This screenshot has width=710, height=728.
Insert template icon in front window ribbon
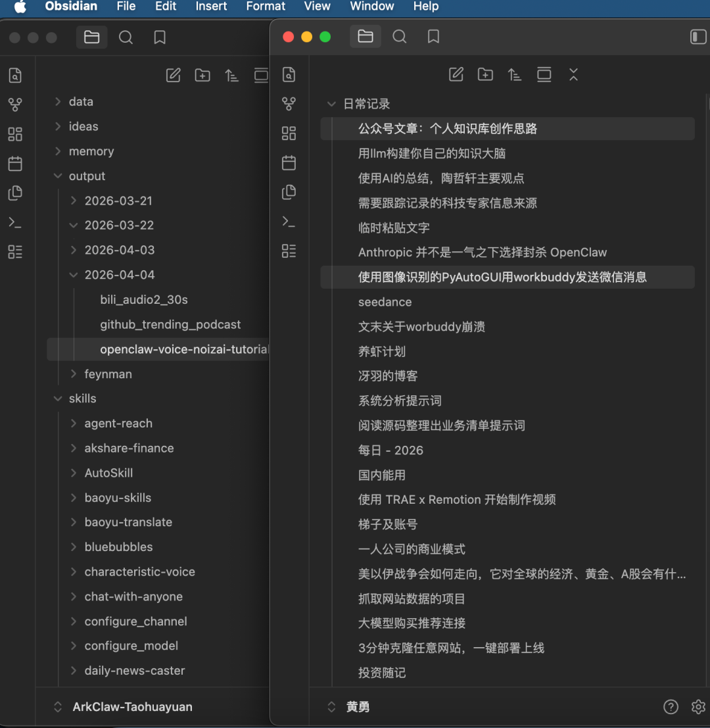(289, 192)
